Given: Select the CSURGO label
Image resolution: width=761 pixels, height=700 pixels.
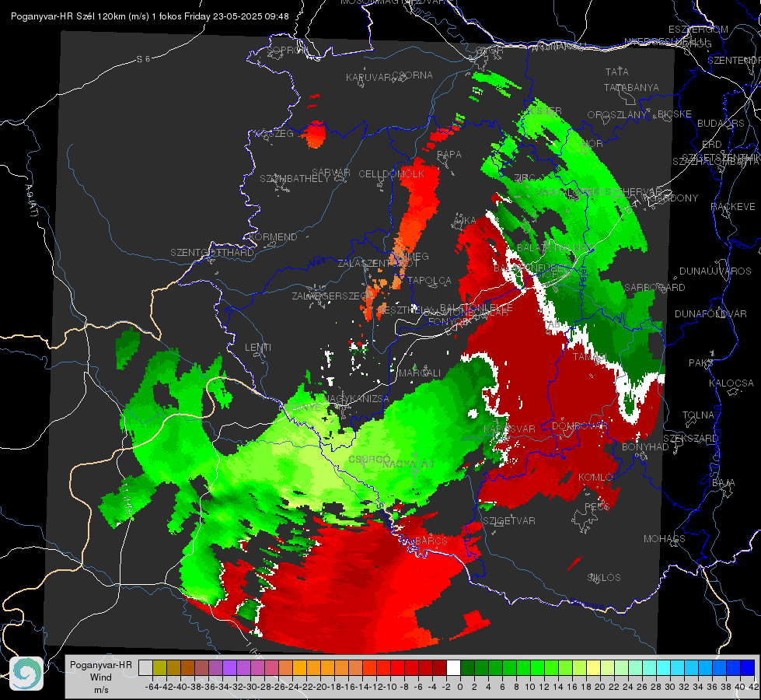Looking at the screenshot, I should coord(370,459).
